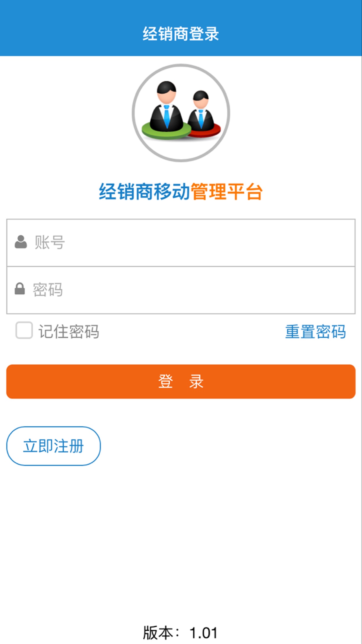Click the 记住密码 label text
This screenshot has height=644, width=362.
coord(69,332)
